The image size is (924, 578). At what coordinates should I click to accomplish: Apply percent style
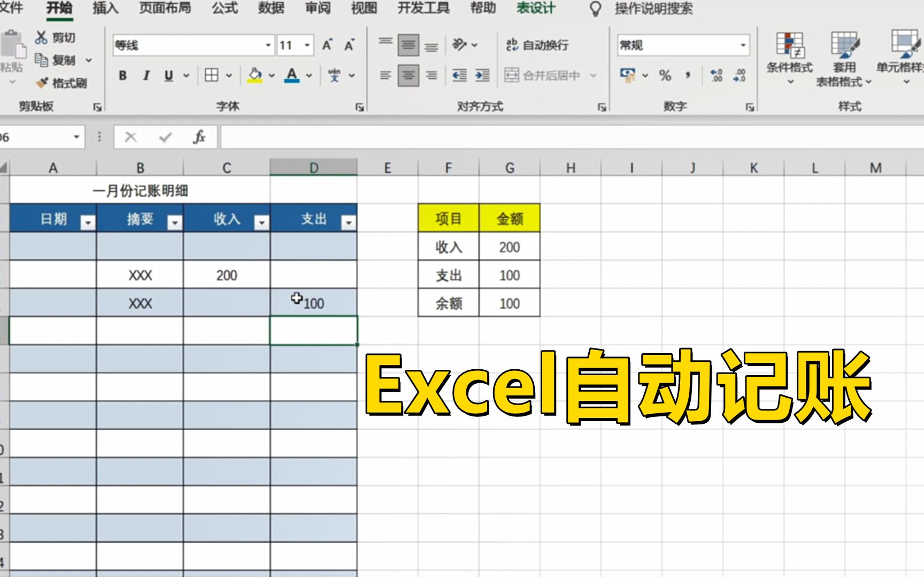(665, 75)
